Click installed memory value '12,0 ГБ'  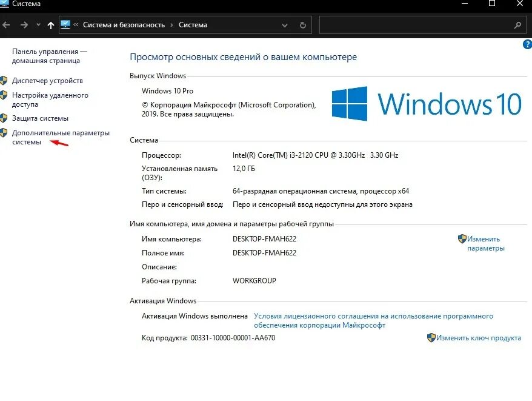click(244, 169)
